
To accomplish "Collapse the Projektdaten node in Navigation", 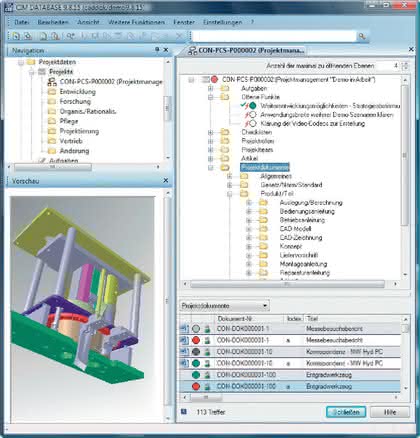I will (21, 62).
